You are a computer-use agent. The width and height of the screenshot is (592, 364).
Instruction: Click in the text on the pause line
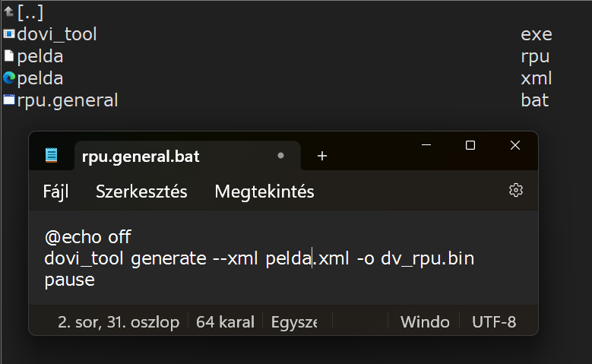(70, 280)
